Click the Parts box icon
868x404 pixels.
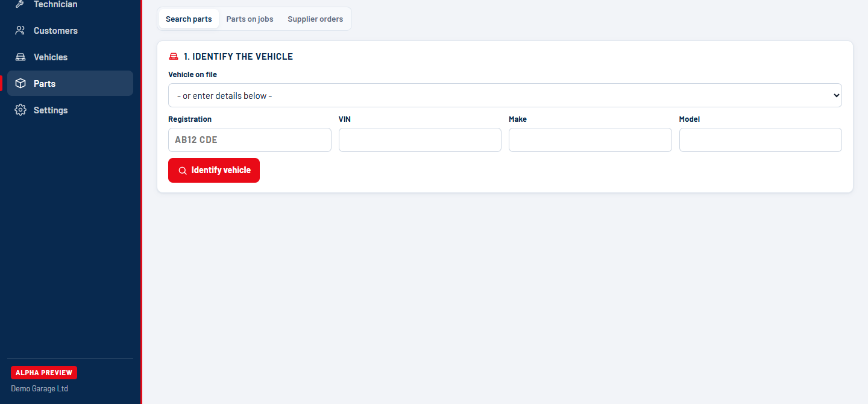point(20,84)
